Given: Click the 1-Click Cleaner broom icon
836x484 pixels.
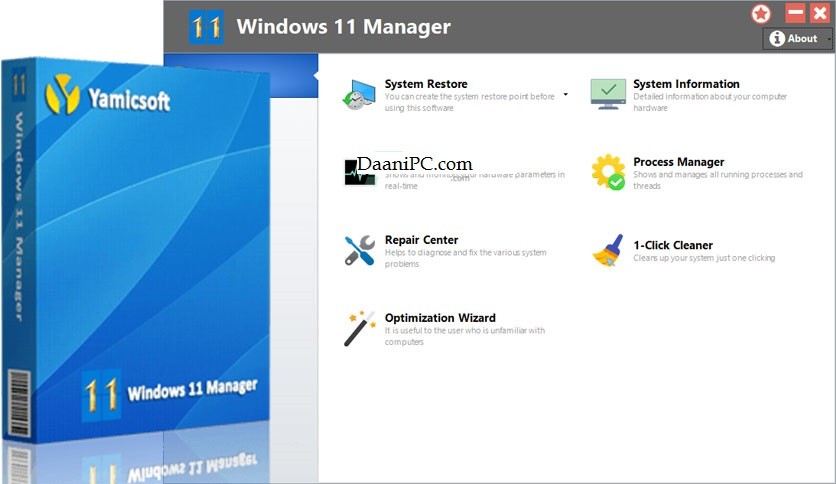Looking at the screenshot, I should tap(608, 250).
